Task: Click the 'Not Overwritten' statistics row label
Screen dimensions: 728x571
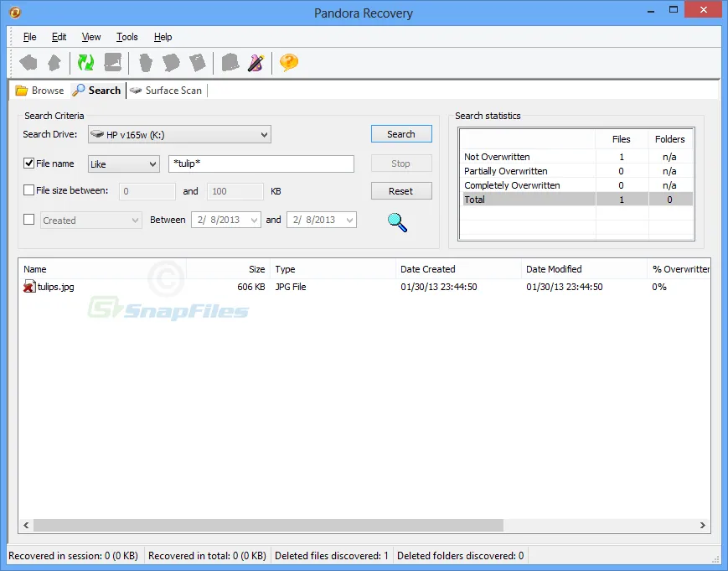Action: (x=497, y=157)
